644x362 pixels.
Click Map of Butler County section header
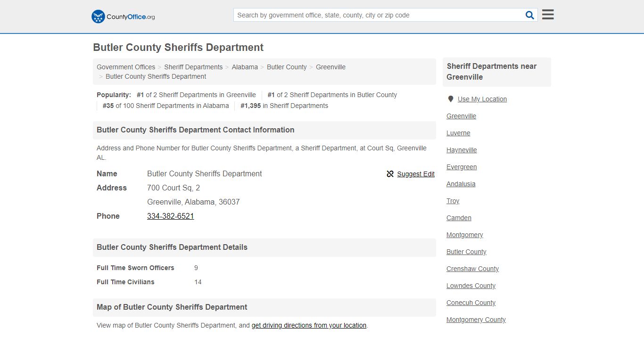pos(264,307)
